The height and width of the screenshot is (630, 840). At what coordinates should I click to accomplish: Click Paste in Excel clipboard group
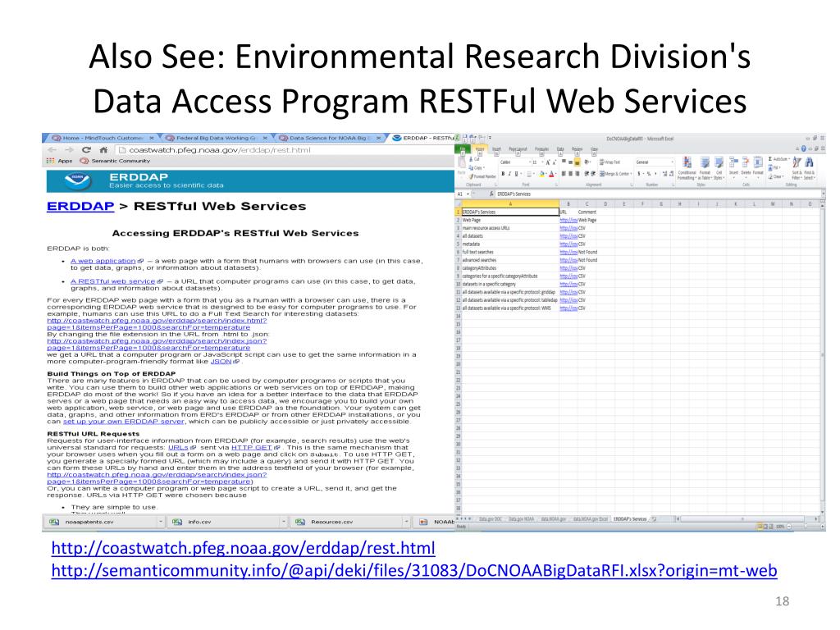click(x=462, y=166)
